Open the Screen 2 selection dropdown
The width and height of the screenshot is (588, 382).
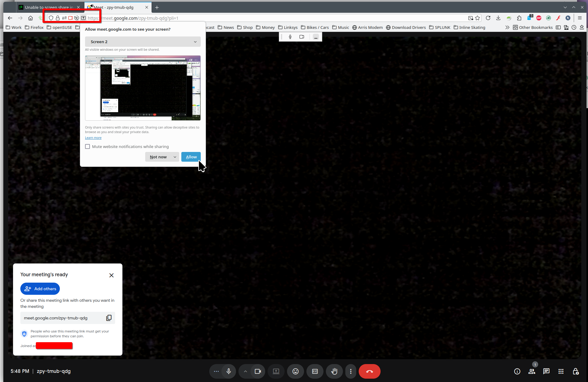143,42
